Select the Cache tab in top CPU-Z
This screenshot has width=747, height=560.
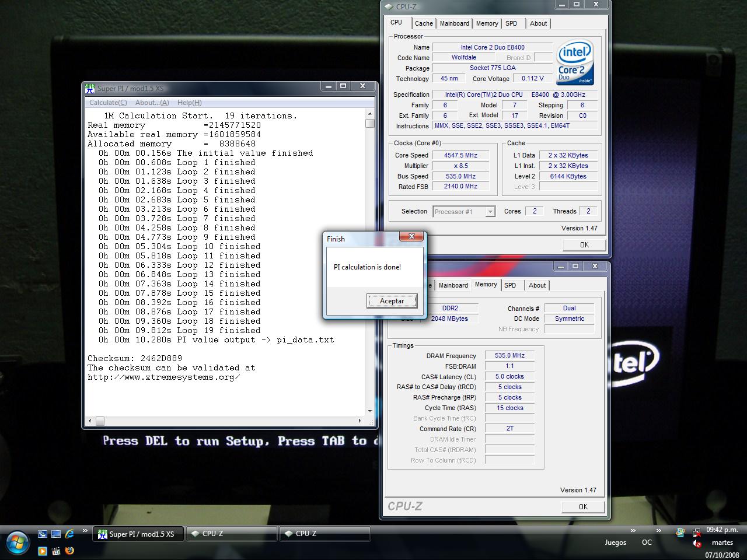coord(424,23)
